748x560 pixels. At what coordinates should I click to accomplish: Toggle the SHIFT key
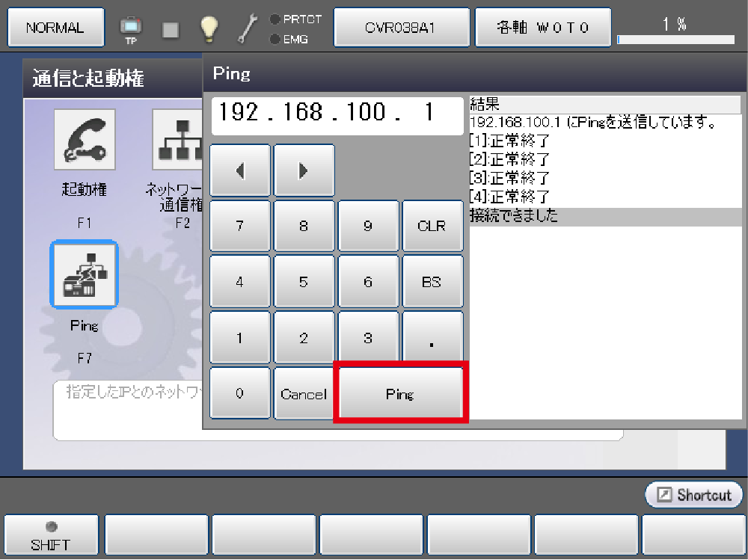pyautogui.click(x=51, y=536)
